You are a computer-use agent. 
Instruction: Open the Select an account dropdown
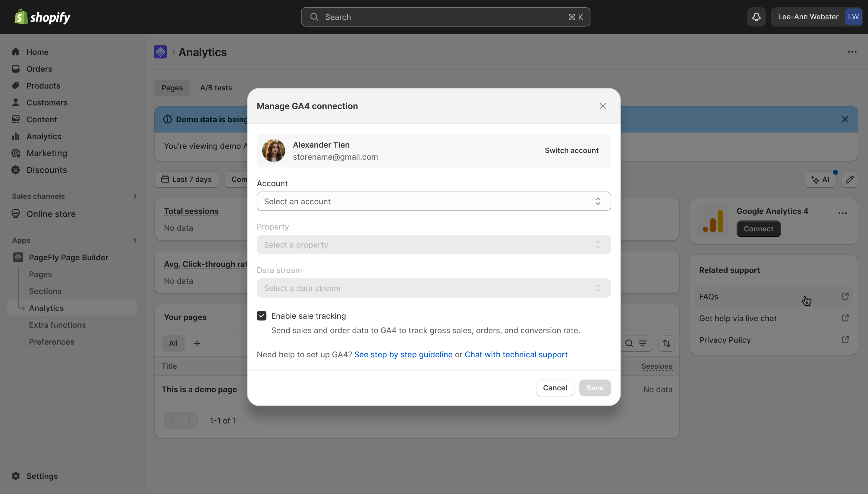[433, 201]
